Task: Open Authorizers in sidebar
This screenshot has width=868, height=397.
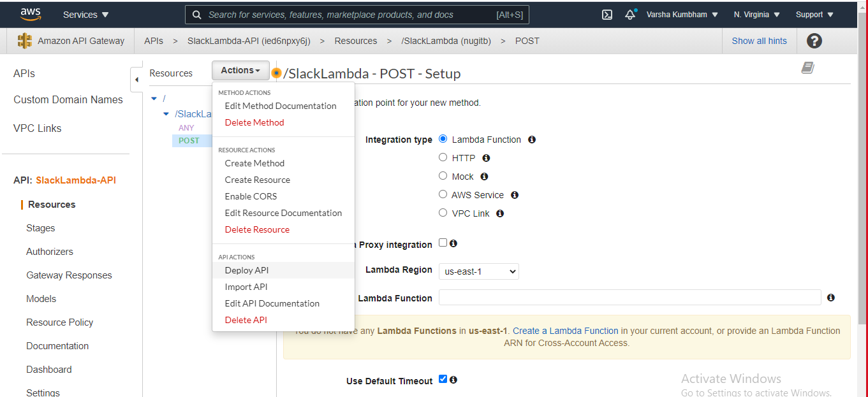Action: (x=50, y=252)
